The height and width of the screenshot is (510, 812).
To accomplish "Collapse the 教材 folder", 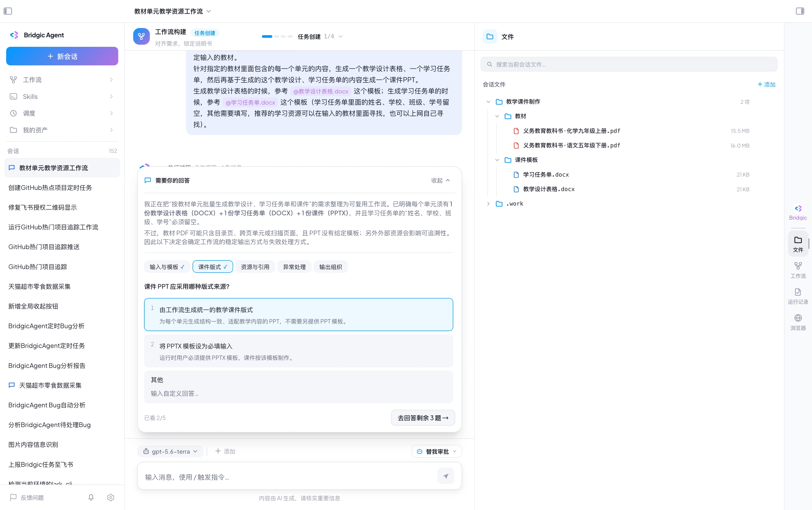I will [497, 116].
